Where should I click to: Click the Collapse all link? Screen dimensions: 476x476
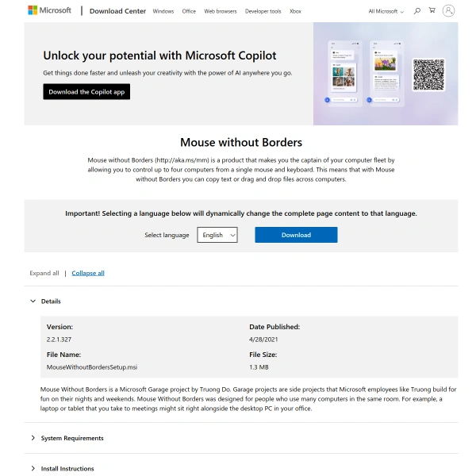(x=88, y=273)
